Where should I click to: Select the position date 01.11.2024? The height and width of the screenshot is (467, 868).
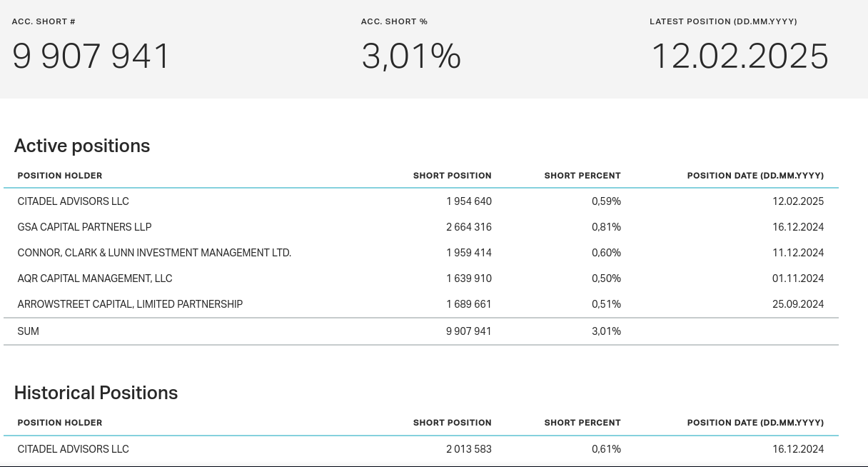798,278
